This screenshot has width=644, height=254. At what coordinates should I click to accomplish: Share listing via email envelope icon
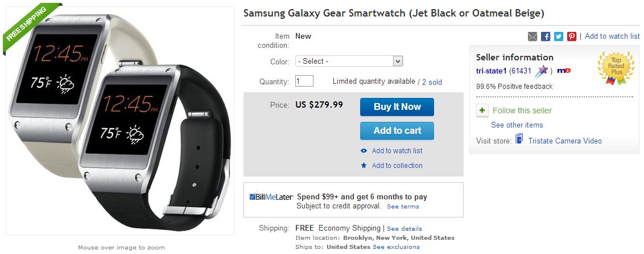(532, 36)
